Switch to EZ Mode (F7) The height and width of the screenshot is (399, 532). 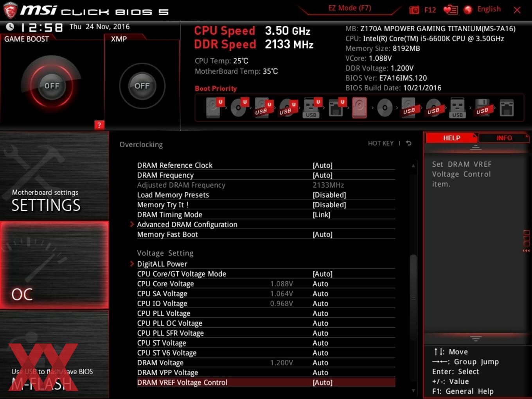click(x=349, y=8)
